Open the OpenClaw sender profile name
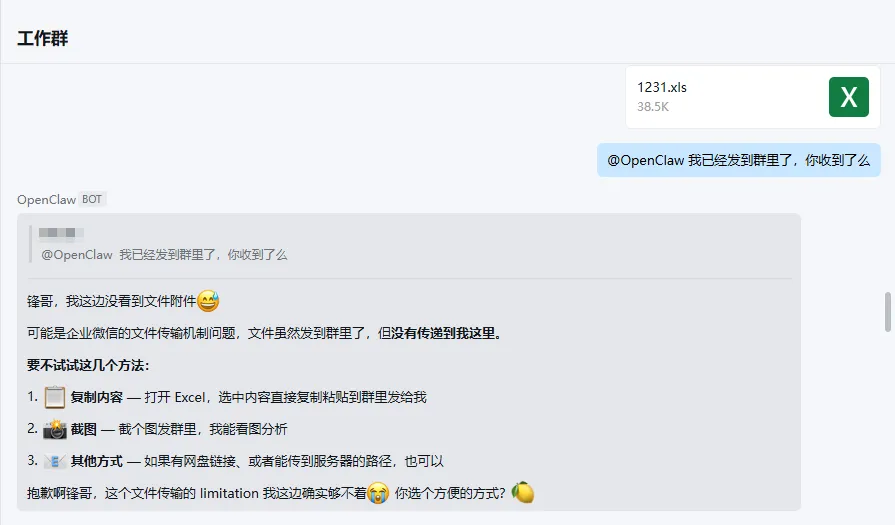The image size is (895, 525). (46, 200)
